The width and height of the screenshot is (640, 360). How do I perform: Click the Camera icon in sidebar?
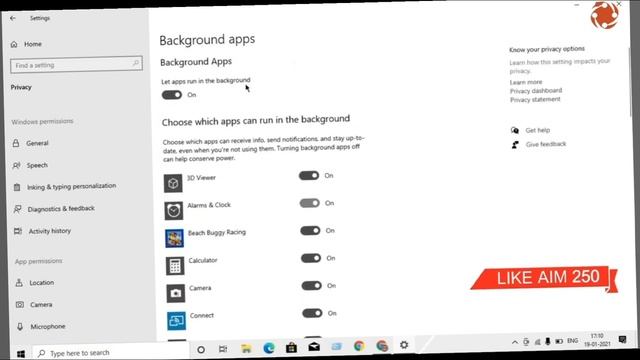20,304
